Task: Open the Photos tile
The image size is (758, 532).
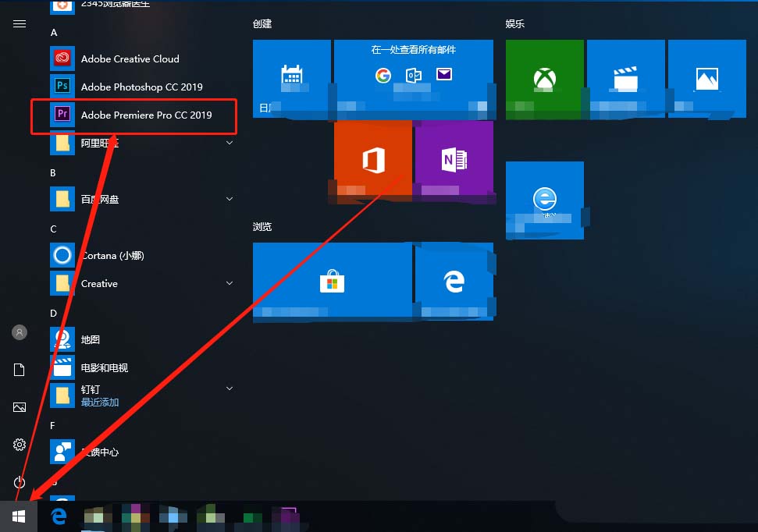Action: (707, 79)
